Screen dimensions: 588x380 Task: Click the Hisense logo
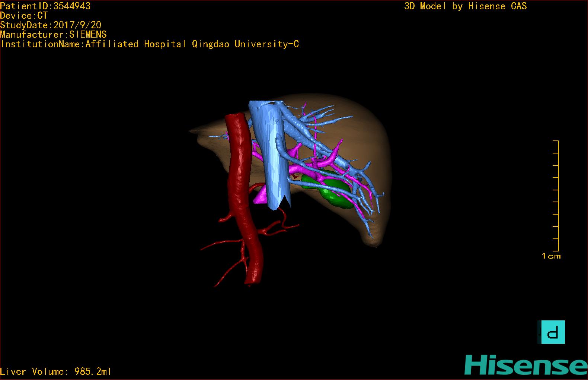(525, 365)
